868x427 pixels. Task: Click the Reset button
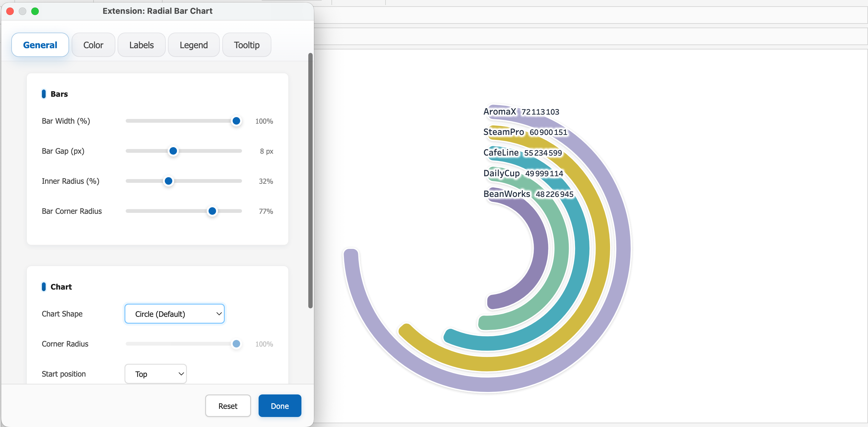click(x=228, y=406)
